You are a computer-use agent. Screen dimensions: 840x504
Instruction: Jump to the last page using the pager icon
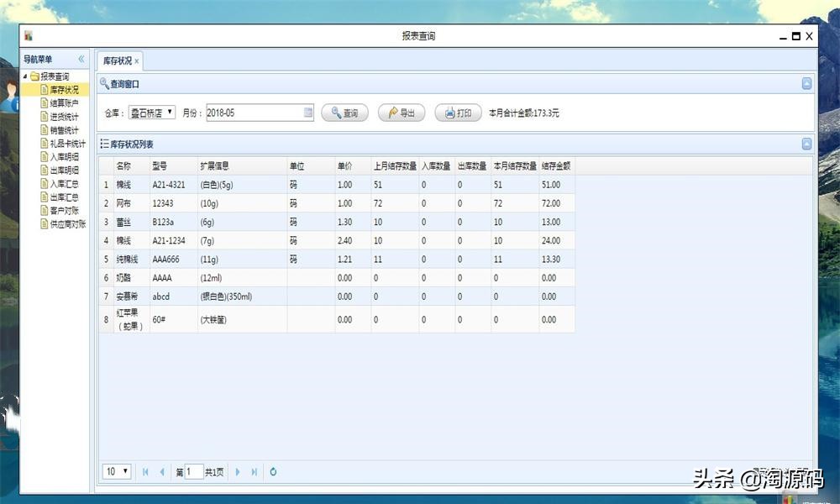point(254,471)
